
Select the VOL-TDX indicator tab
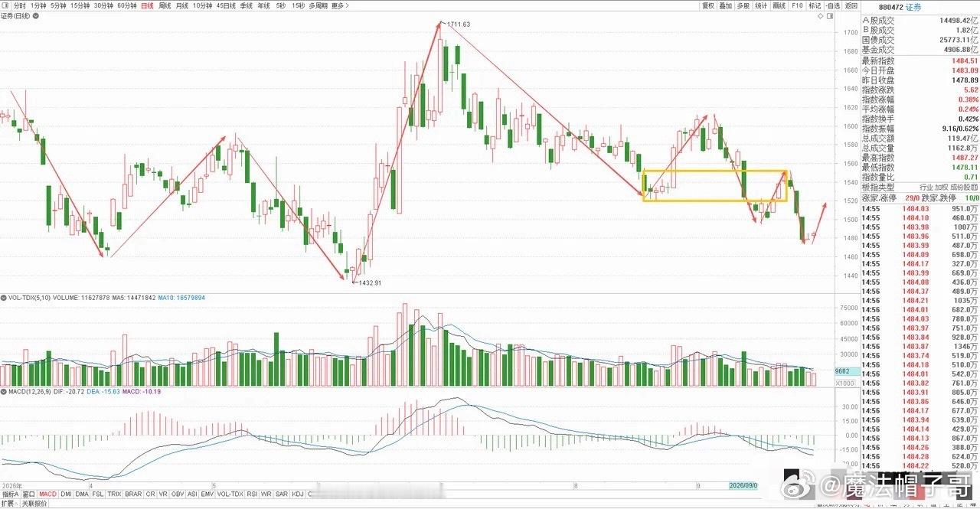click(230, 494)
